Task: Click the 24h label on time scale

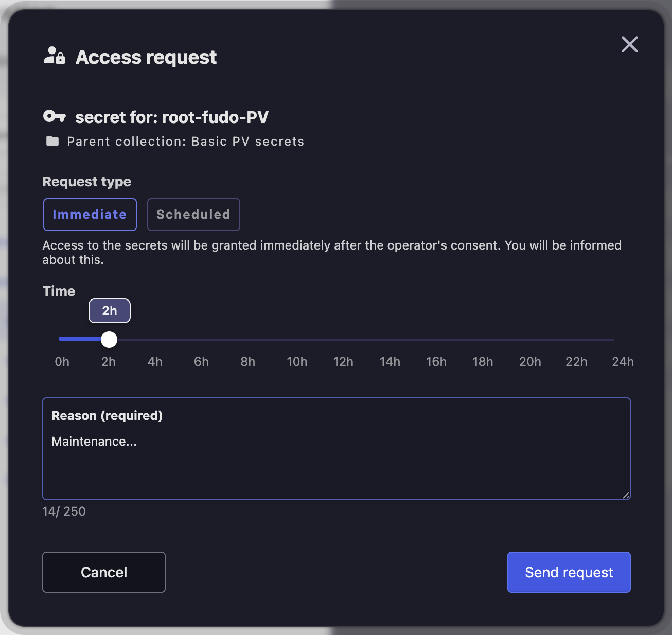Action: click(x=623, y=362)
